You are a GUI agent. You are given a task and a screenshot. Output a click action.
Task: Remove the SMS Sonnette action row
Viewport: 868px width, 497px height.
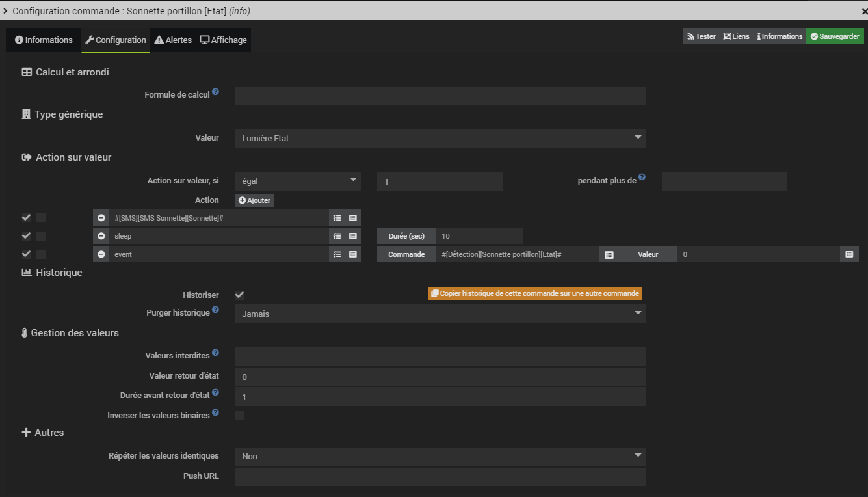(x=101, y=218)
